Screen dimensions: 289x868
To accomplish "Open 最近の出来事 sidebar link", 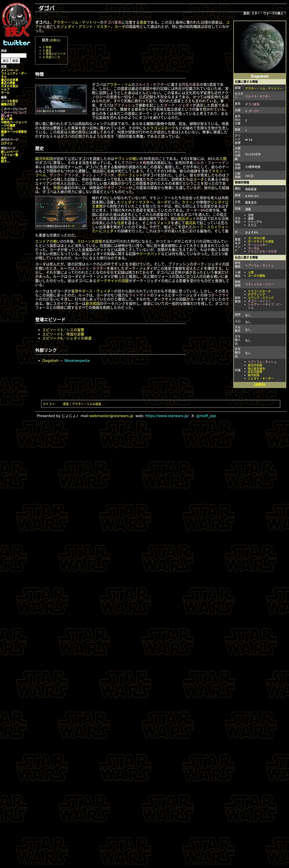I will (9, 80).
